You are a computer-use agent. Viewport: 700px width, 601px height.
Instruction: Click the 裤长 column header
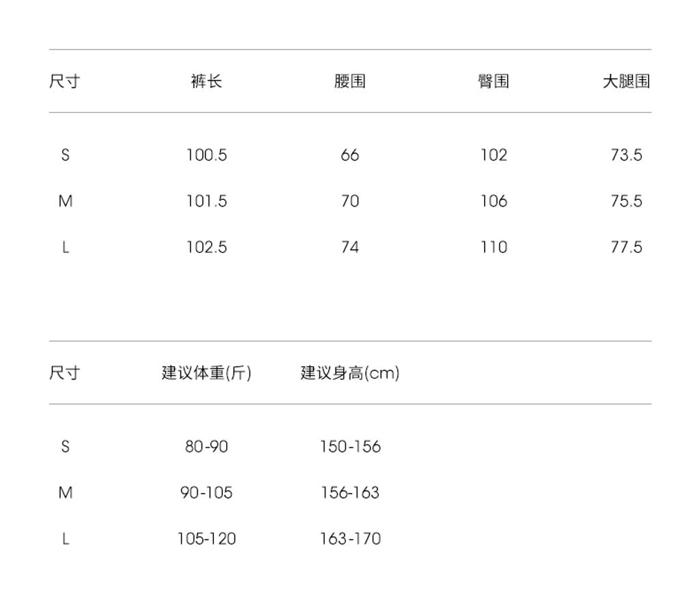pos(206,81)
